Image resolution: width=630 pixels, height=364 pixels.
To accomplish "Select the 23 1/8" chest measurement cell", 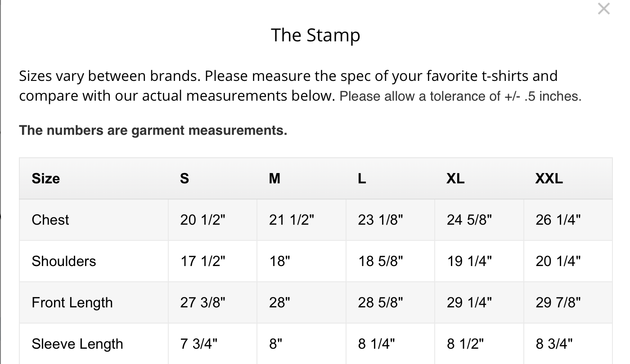I will point(380,220).
